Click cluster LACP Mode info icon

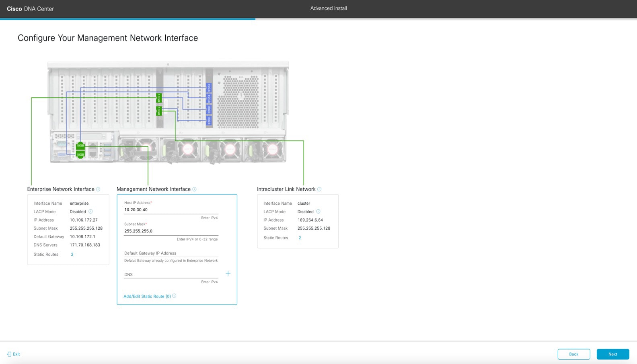click(x=318, y=212)
